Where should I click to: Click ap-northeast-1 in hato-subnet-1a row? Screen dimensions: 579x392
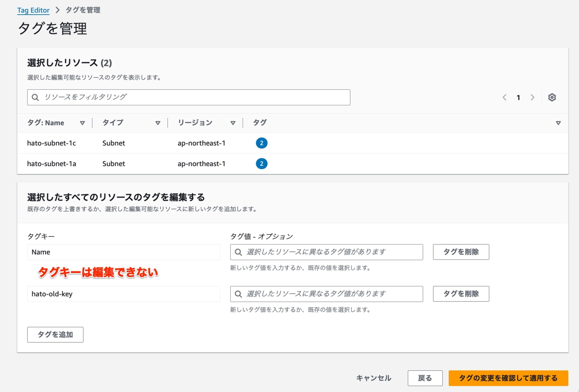point(201,164)
